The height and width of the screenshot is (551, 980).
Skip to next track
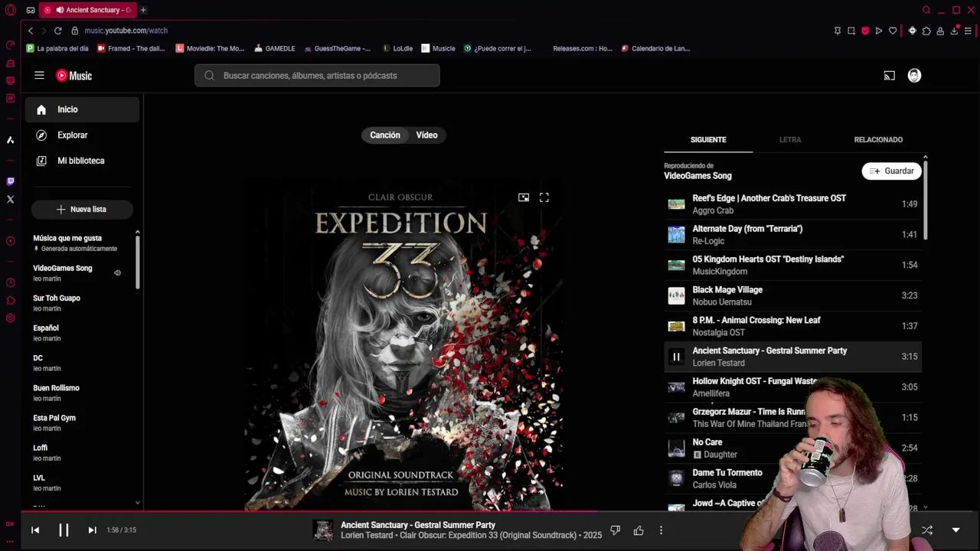pos(92,530)
